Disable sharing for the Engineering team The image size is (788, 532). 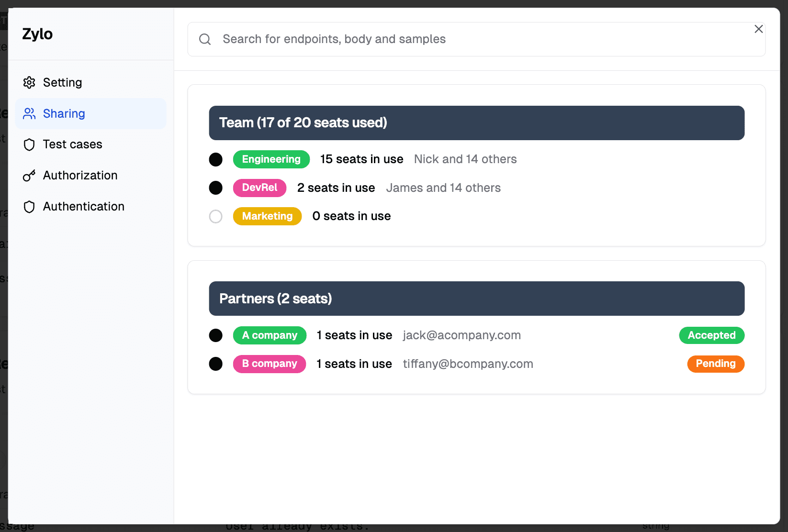216,159
